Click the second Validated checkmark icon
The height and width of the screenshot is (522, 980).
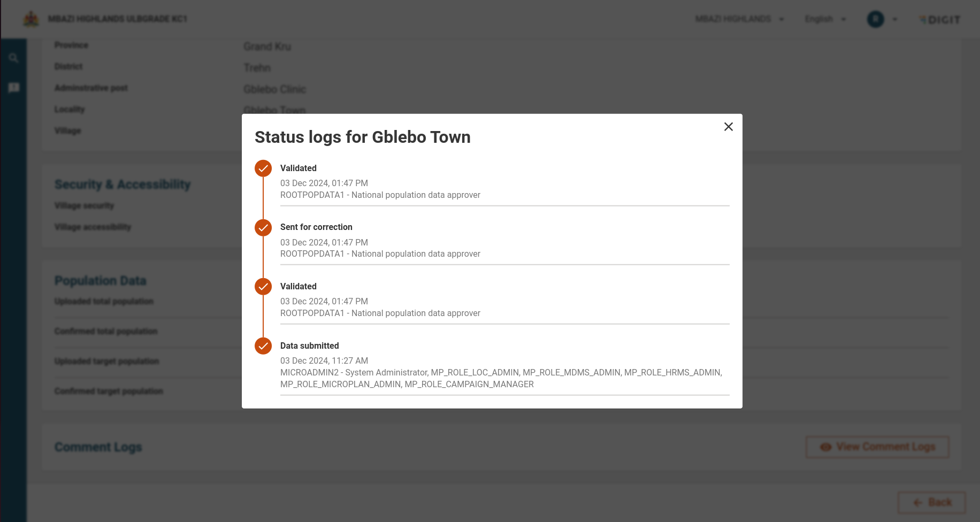tap(263, 287)
